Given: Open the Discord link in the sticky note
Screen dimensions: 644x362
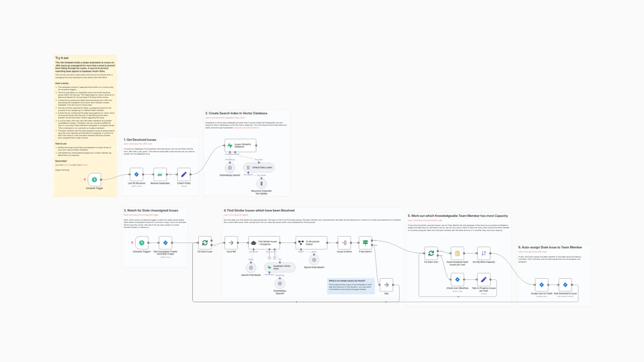Looking at the screenshot, I should [66, 165].
